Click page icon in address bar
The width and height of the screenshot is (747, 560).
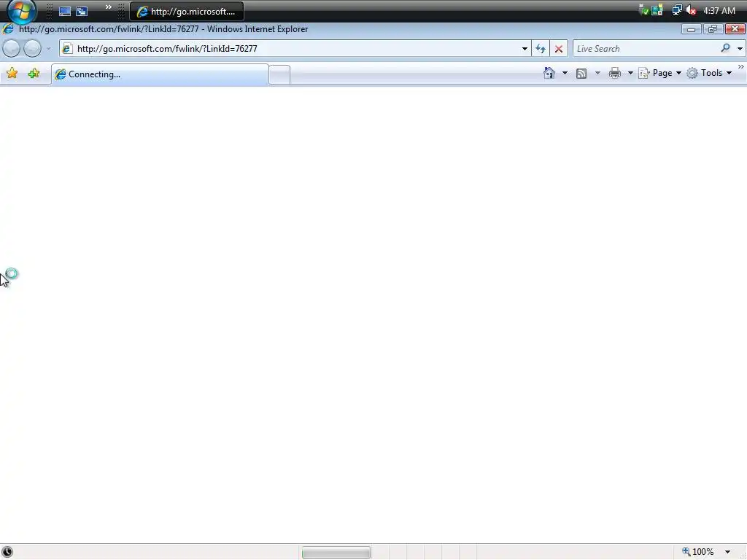tap(67, 49)
